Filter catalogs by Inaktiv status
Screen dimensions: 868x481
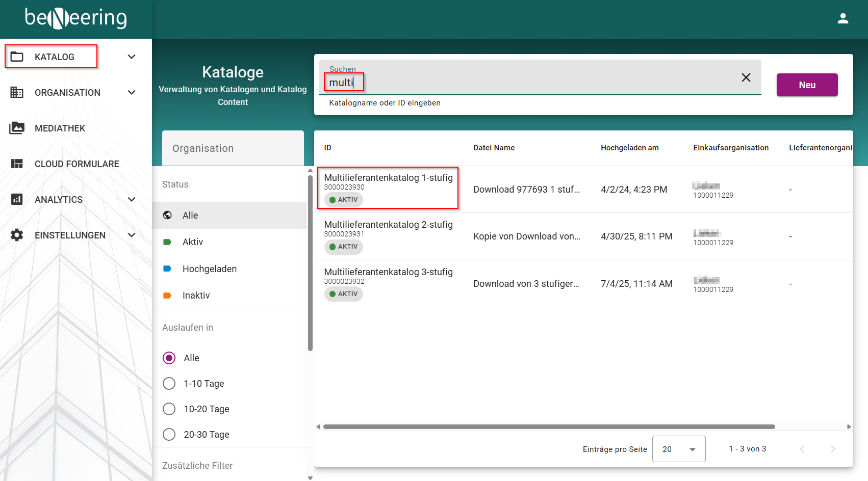(196, 295)
